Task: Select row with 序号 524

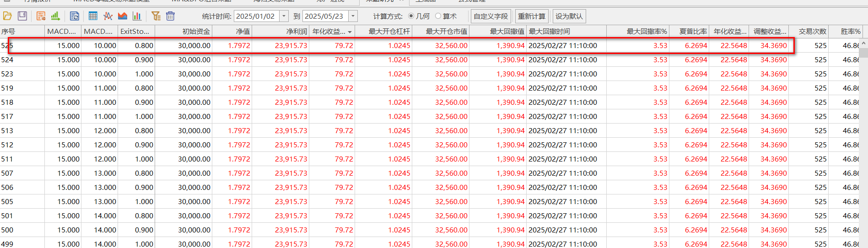Action: click(430, 60)
